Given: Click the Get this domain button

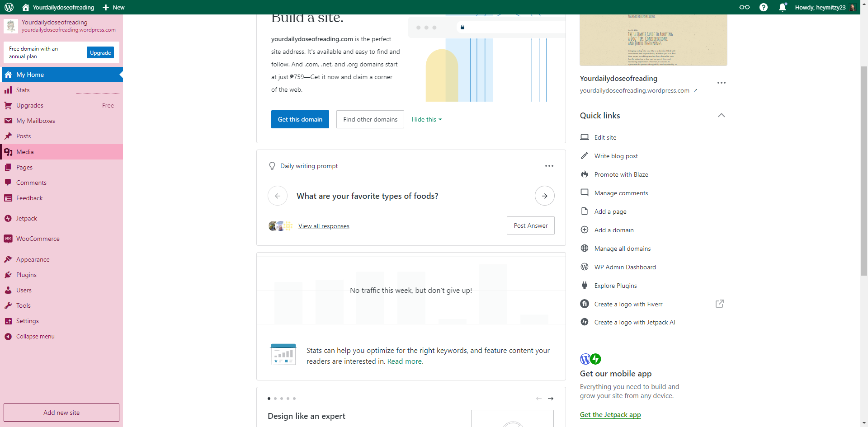Looking at the screenshot, I should pyautogui.click(x=300, y=119).
